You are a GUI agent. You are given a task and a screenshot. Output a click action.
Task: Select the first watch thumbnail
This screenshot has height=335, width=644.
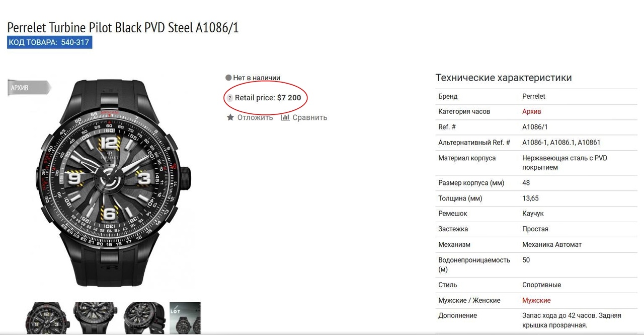(46, 317)
